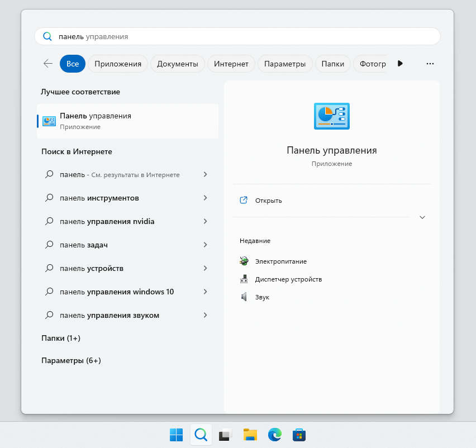Image resolution: width=476 pixels, height=448 pixels.
Task: Click the Недавние label
Action: pos(255,241)
